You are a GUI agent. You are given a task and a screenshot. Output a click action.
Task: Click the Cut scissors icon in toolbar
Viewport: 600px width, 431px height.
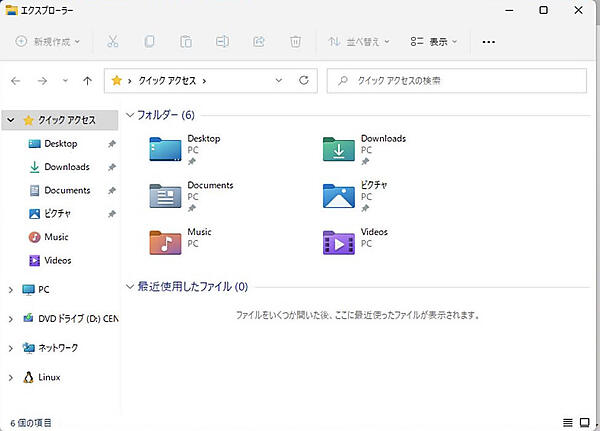tap(112, 42)
